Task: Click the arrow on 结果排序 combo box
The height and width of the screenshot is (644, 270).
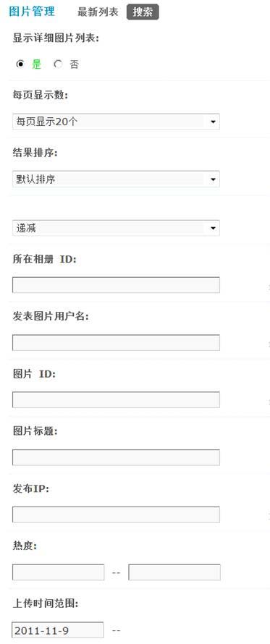Action: [x=213, y=179]
